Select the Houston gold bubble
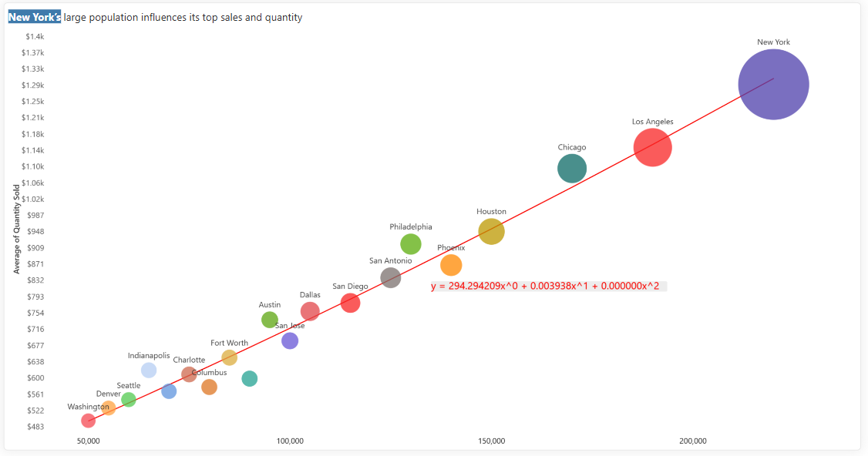 491,231
